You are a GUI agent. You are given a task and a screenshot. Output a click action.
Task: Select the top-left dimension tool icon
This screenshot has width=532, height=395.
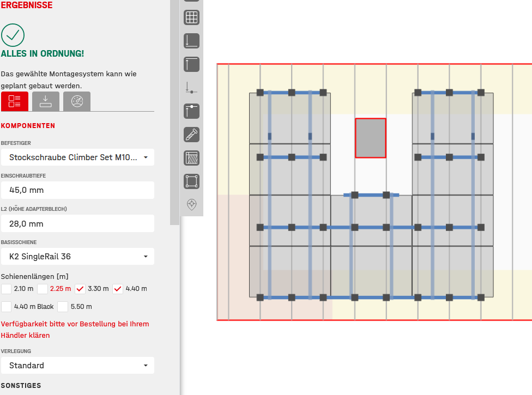[191, 64]
